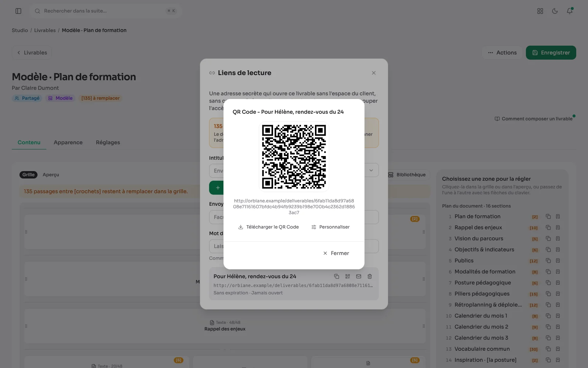Toggle the sidebar panel icon

tap(18, 11)
